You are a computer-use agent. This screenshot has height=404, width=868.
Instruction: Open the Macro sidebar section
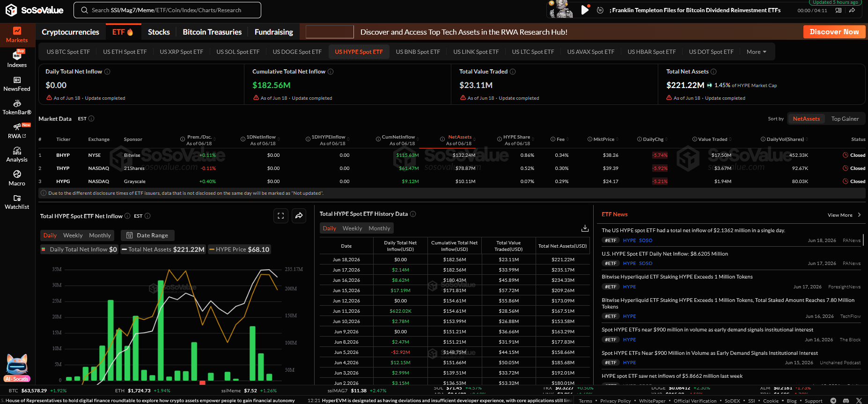pos(17,178)
